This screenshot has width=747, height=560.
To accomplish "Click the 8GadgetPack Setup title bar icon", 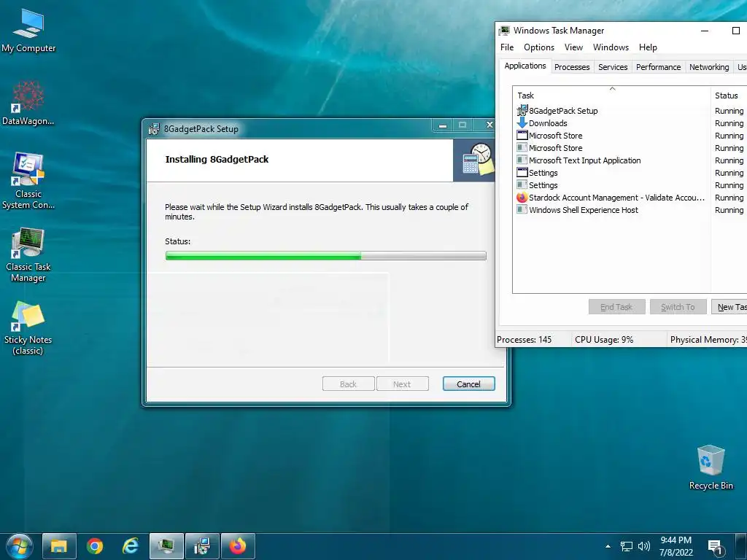I will coord(154,128).
